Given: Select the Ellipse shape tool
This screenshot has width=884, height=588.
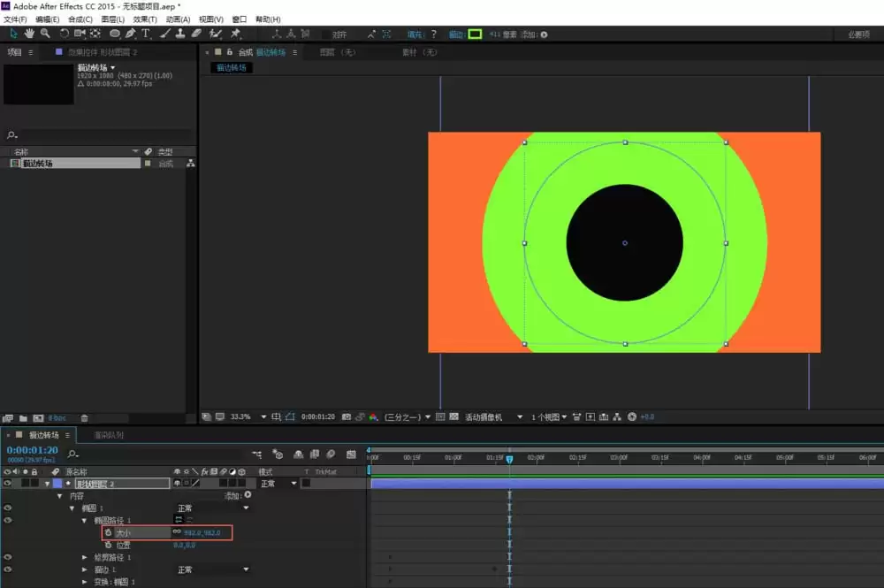Looking at the screenshot, I should coord(114,34).
